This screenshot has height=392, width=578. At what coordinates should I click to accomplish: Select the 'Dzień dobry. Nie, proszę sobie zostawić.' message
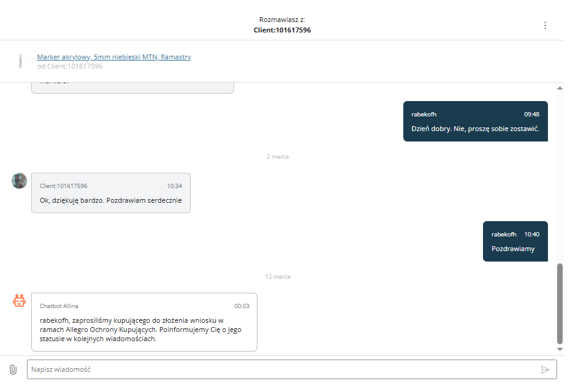476,121
